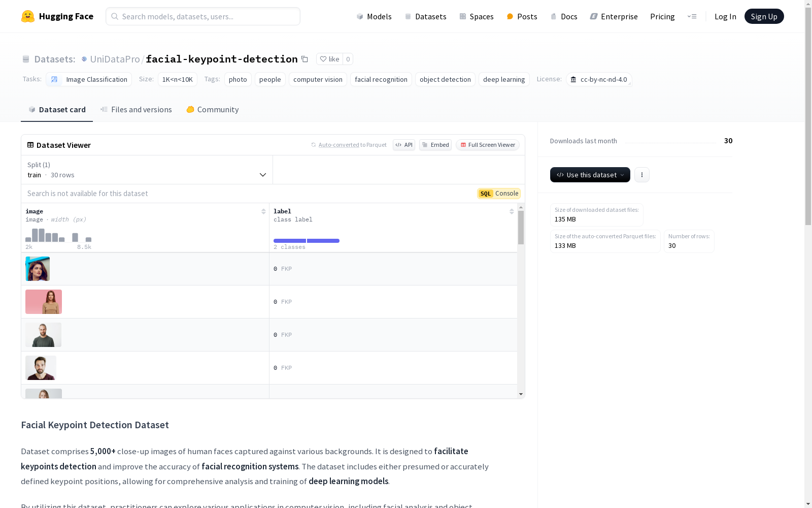The width and height of the screenshot is (812, 508).
Task: Click the Hugging Face logo icon
Action: point(28,16)
